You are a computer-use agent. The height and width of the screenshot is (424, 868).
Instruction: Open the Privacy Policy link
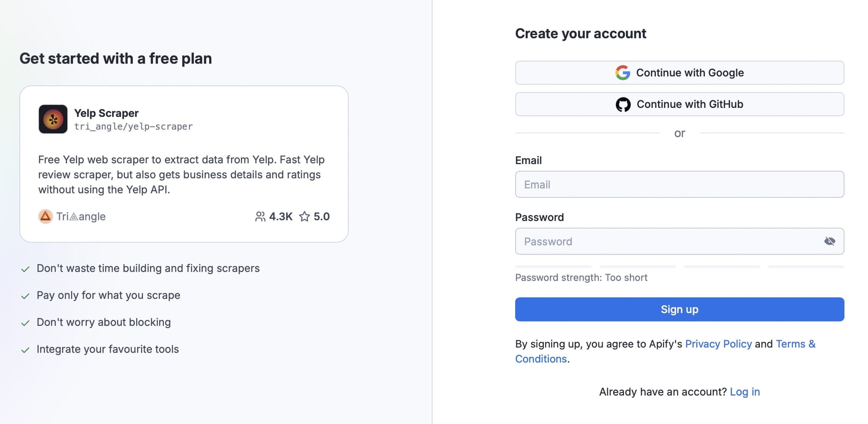pyautogui.click(x=718, y=344)
